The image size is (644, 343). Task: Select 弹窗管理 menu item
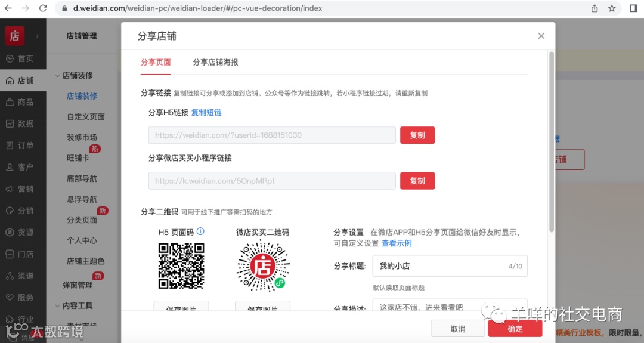point(78,285)
